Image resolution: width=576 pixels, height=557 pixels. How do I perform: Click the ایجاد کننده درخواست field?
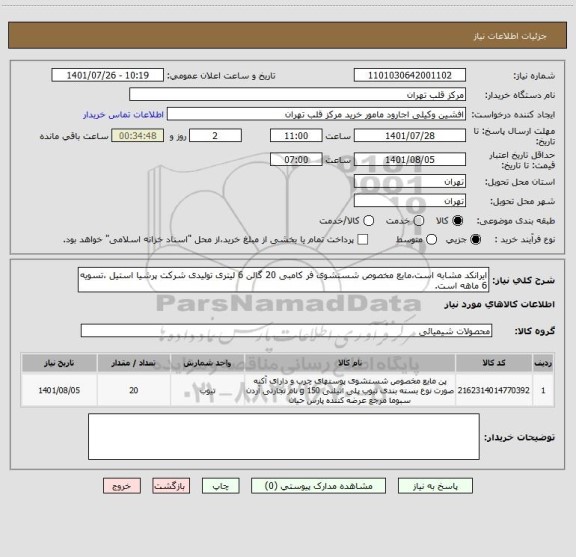click(x=316, y=114)
